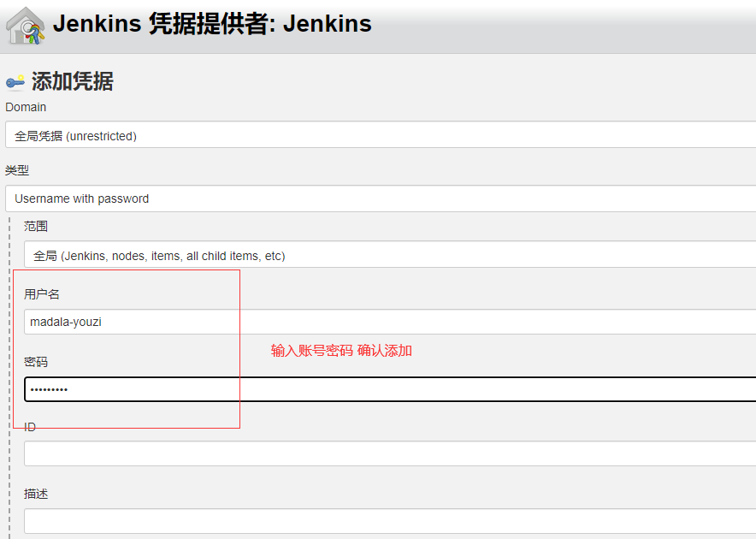This screenshot has height=539, width=756.
Task: Open the 范围 dropdown showing 全局 (Jenkins, nodes...)
Action: [x=390, y=255]
